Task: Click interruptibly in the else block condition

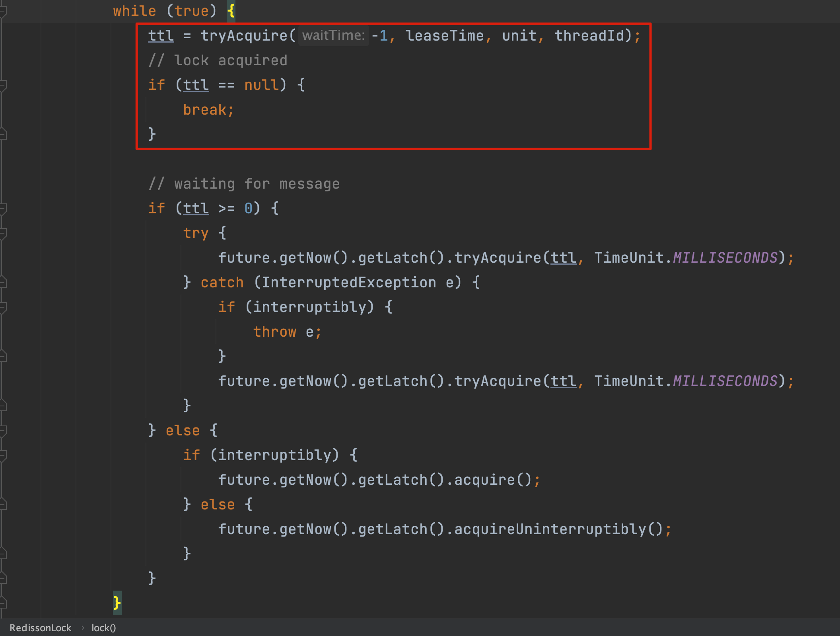Action: coord(274,455)
